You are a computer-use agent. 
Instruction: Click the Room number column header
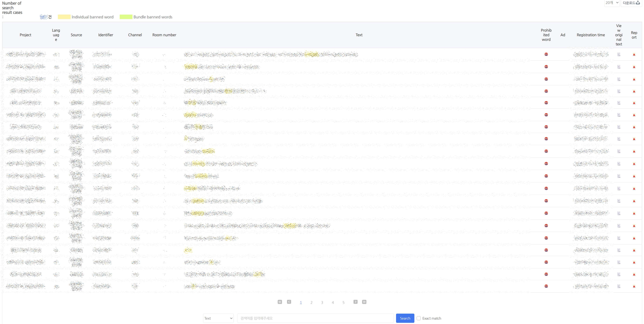tap(164, 35)
